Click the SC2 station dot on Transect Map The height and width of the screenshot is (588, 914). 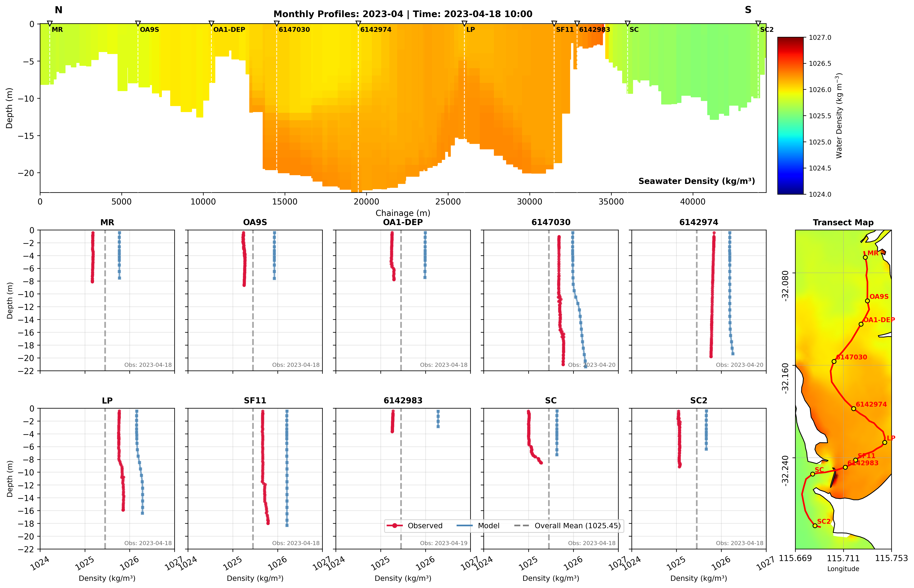point(815,526)
